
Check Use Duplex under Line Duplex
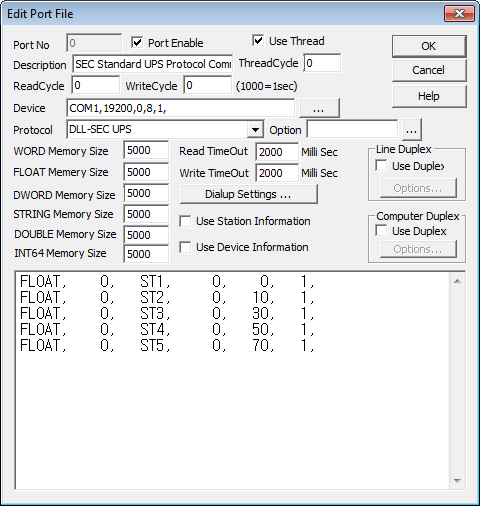click(x=381, y=166)
